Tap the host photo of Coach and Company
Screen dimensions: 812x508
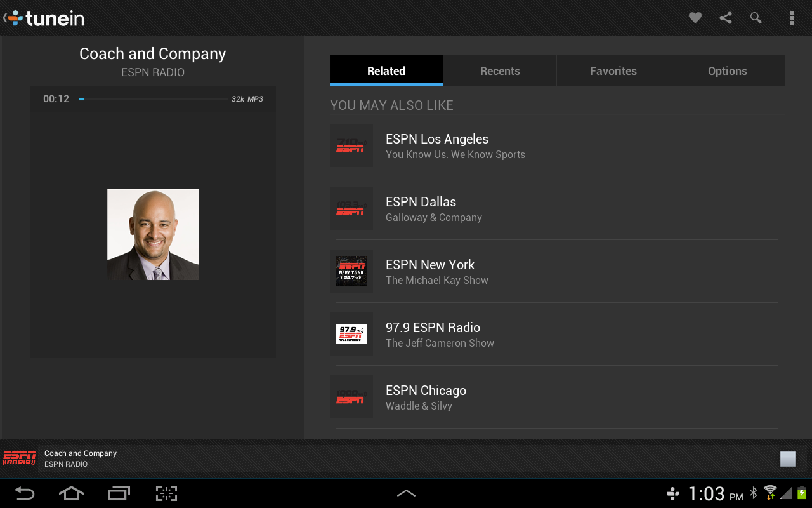coord(153,234)
